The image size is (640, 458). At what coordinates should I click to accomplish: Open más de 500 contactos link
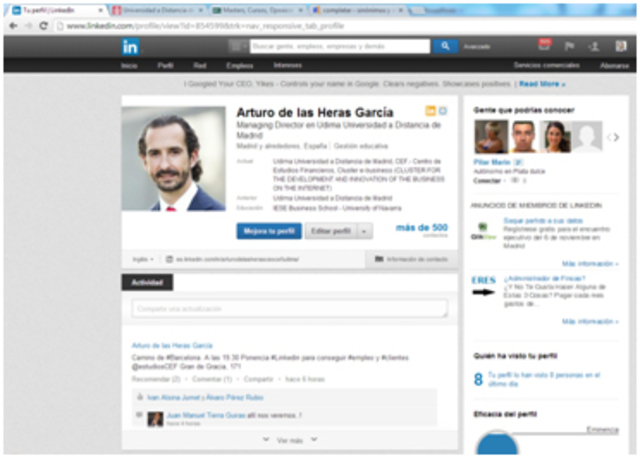pyautogui.click(x=422, y=229)
